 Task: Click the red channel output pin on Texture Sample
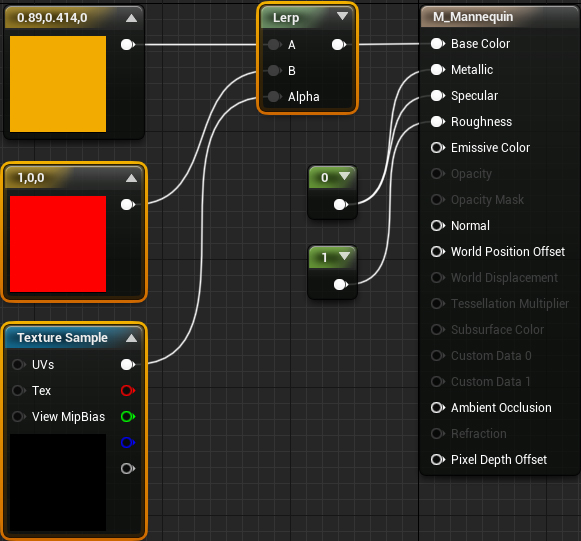pos(127,391)
